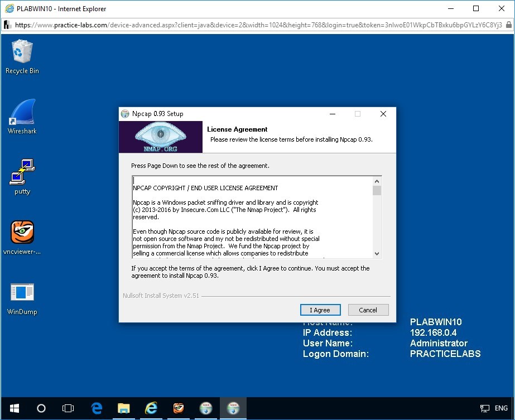Click the I Agree button

tap(320, 310)
